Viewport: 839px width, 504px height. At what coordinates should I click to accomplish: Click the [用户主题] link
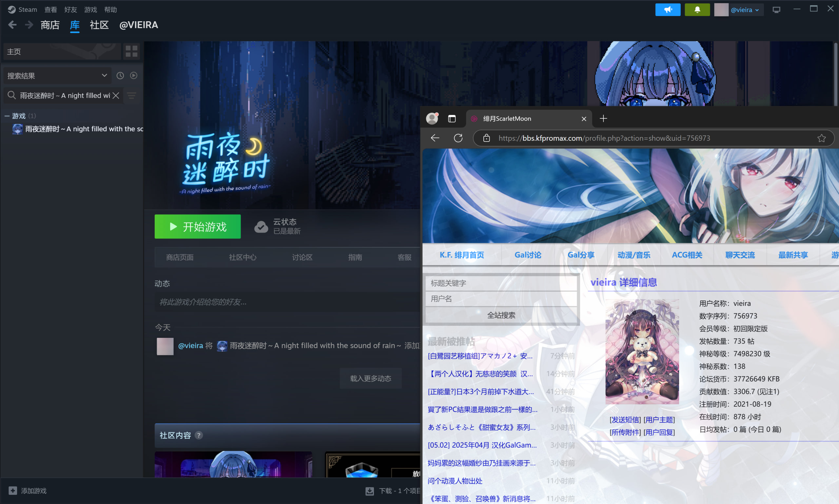[x=659, y=419]
